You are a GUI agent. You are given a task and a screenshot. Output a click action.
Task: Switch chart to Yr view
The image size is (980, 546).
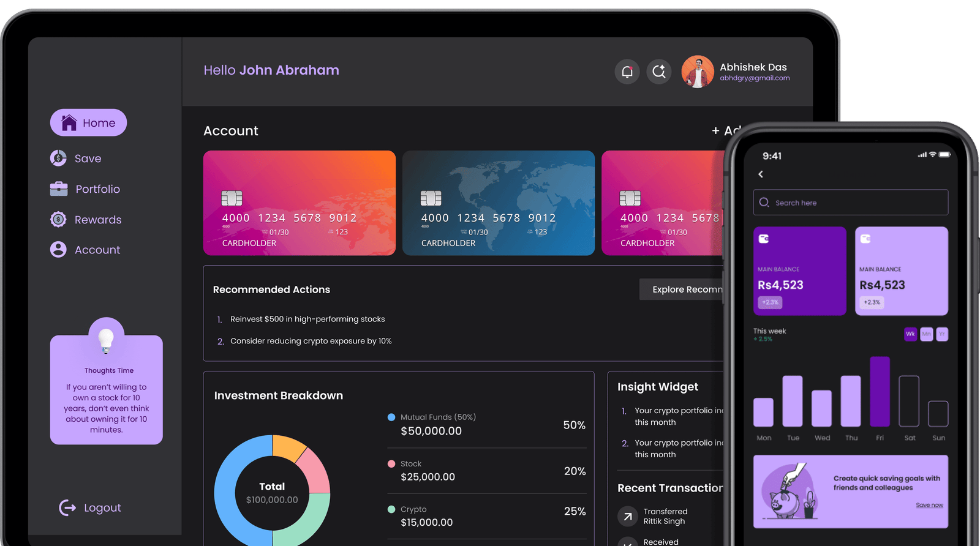click(x=942, y=334)
